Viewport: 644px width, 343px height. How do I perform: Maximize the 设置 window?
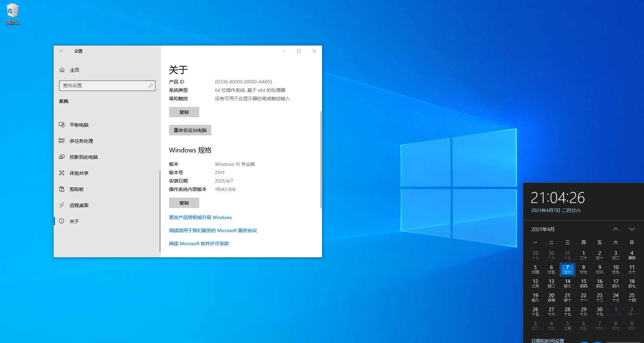[299, 51]
